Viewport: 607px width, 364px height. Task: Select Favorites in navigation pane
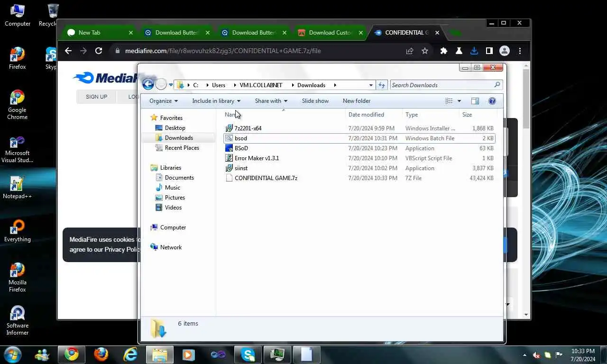click(x=171, y=118)
